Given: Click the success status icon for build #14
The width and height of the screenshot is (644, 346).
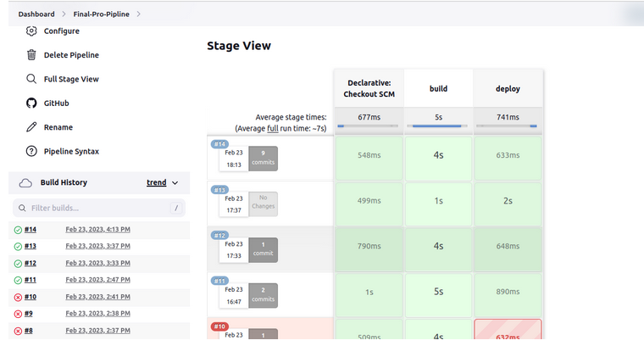Looking at the screenshot, I should coord(18,230).
